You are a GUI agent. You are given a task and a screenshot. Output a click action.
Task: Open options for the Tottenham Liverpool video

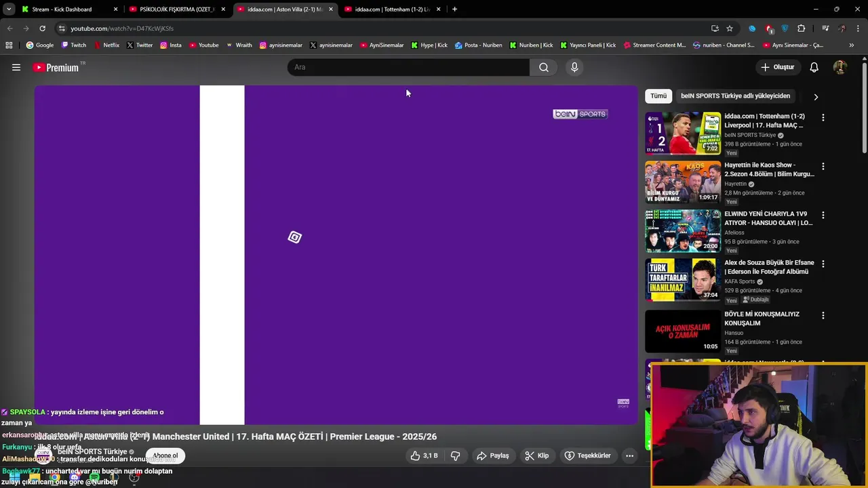(823, 117)
